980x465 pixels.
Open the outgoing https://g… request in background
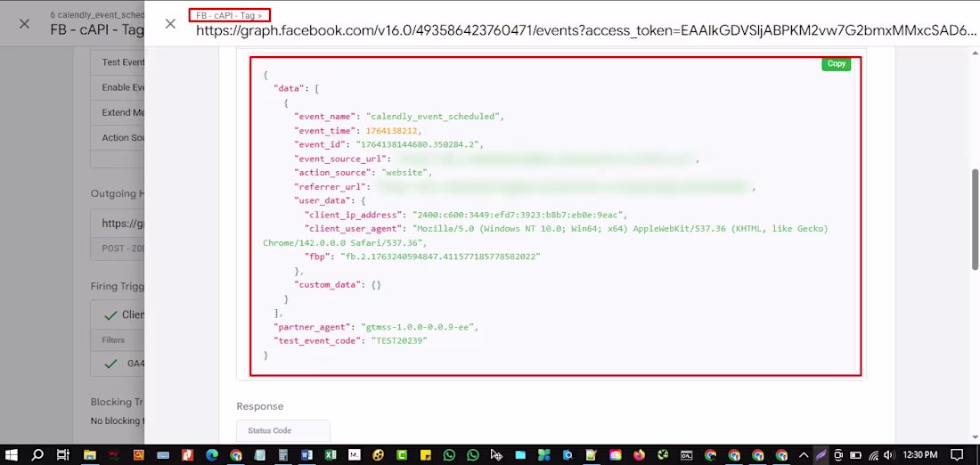[118, 223]
